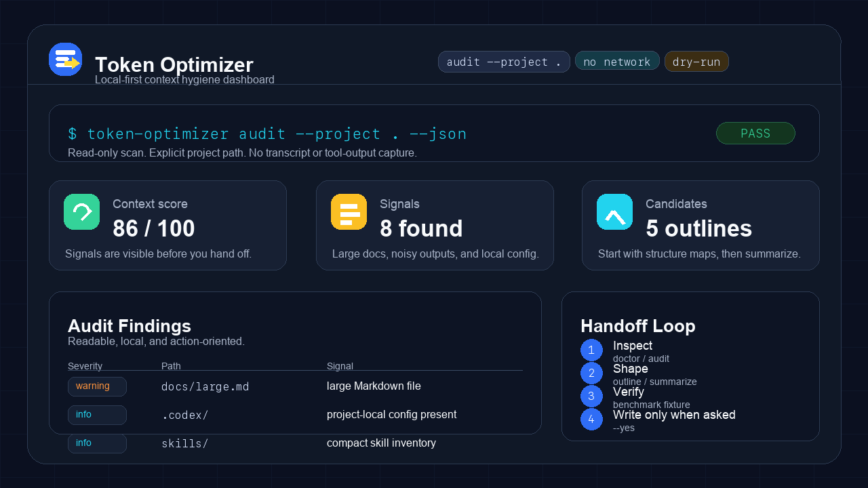This screenshot has height=488, width=868.
Task: Click 'Signals are visible before you hand off'
Action: coord(158,254)
